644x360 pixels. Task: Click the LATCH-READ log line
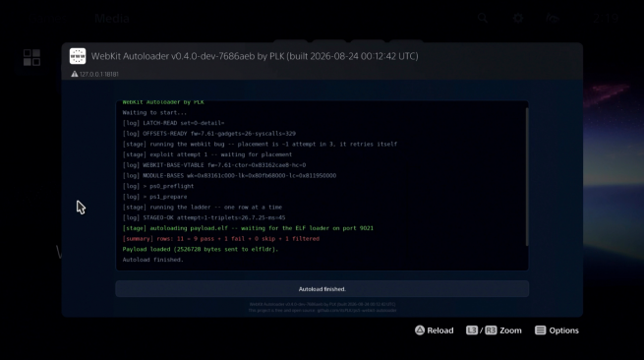coord(173,123)
